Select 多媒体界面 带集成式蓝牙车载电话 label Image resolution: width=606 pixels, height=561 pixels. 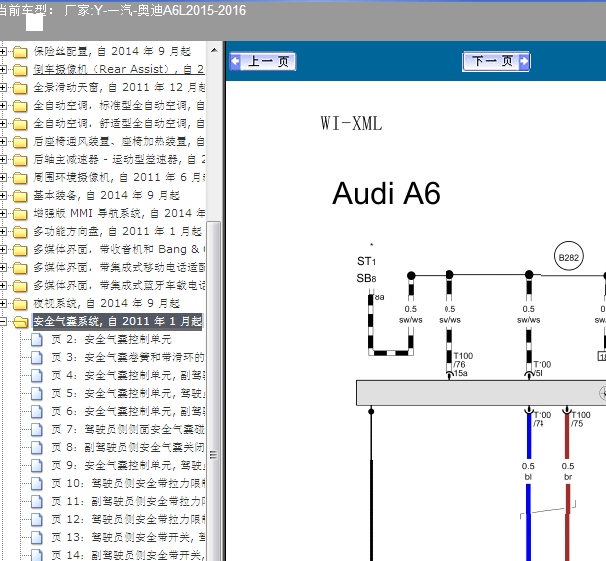[119, 286]
